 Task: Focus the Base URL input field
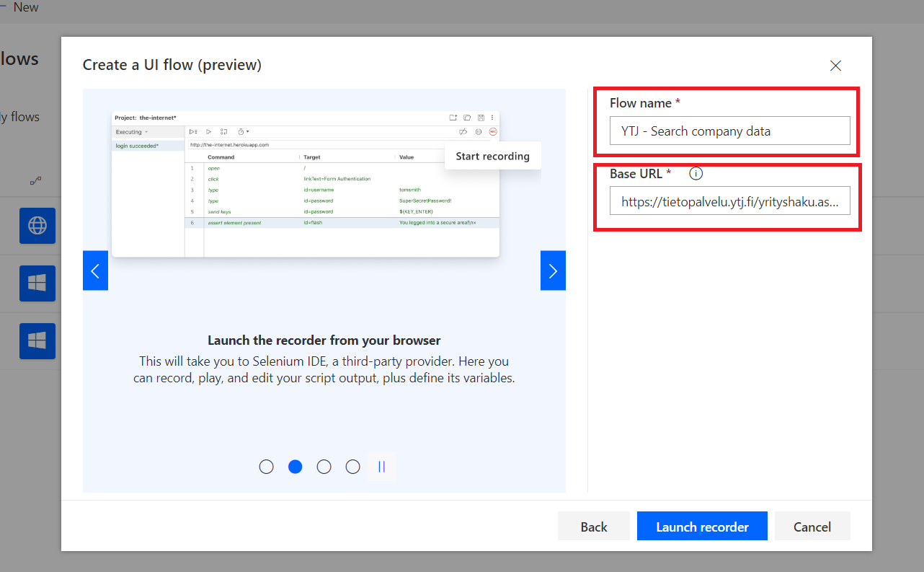pyautogui.click(x=729, y=202)
